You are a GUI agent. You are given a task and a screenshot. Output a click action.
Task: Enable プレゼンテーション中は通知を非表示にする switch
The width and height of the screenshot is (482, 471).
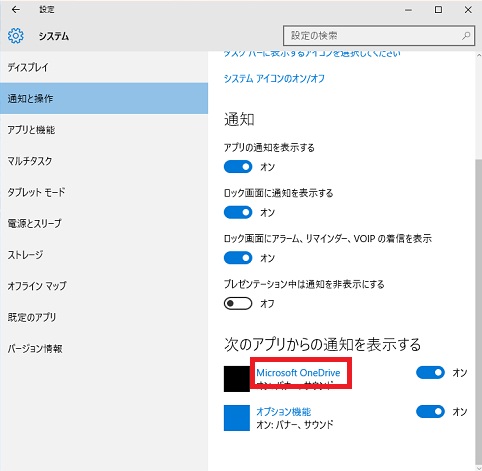click(x=238, y=303)
